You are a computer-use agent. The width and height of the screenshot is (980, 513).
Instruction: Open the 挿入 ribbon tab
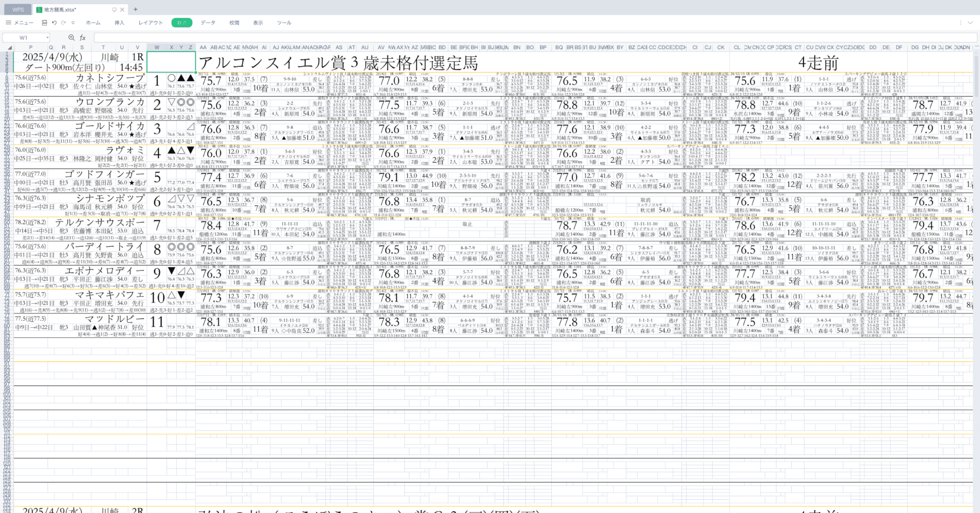click(119, 22)
